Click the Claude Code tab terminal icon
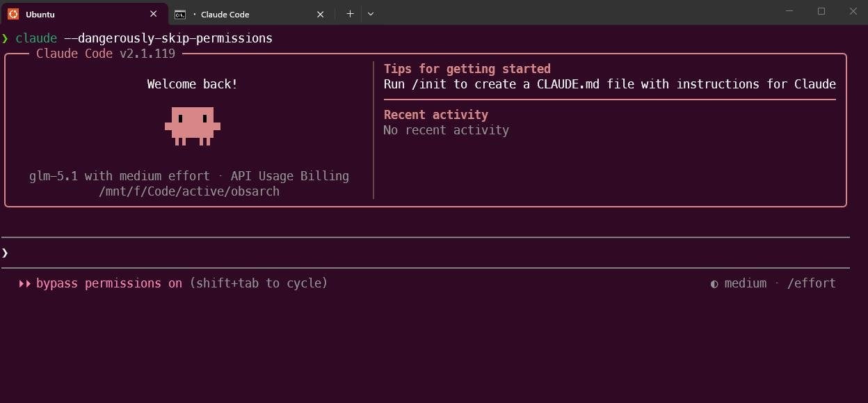 pyautogui.click(x=180, y=14)
